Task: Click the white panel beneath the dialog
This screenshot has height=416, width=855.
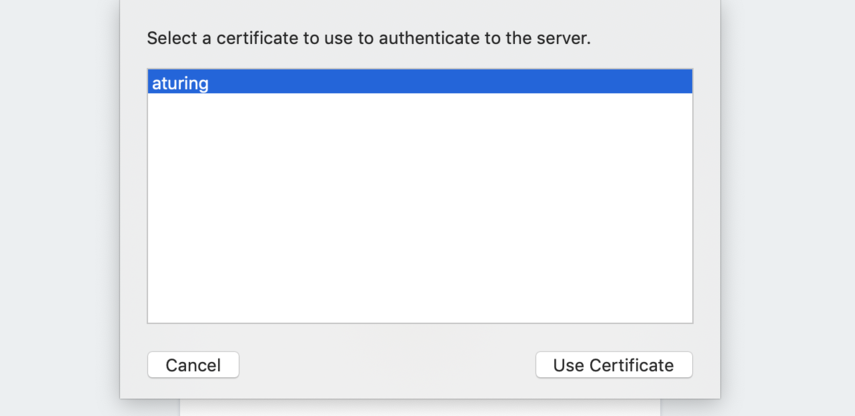Action: coord(420,408)
